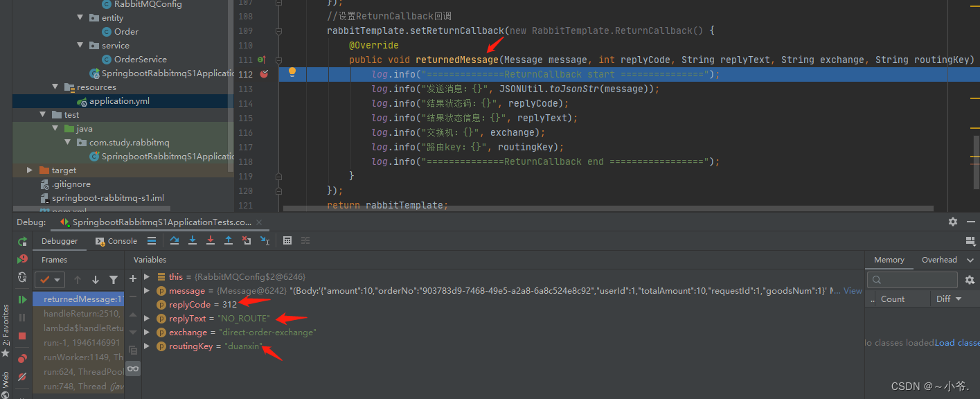980x399 pixels.
Task: Click the Load classes link
Action: click(x=957, y=343)
